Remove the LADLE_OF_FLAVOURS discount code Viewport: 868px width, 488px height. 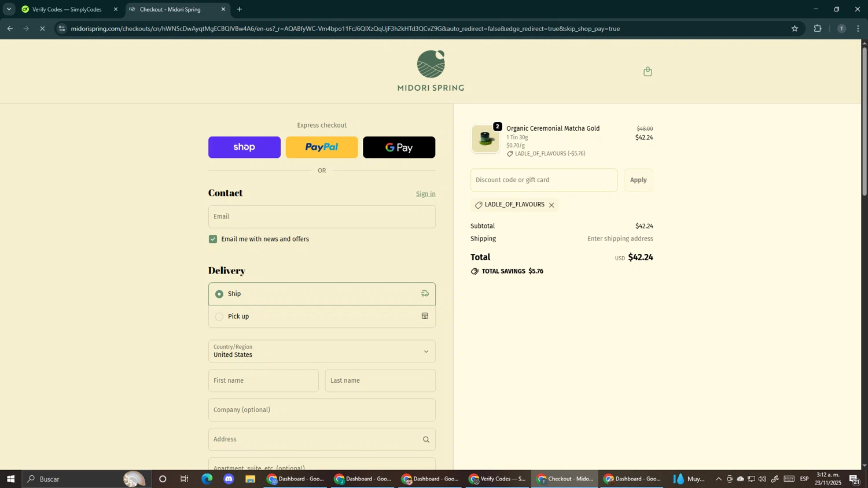pos(551,205)
